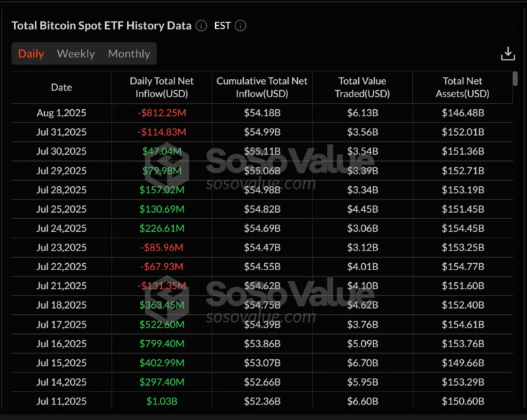Click the Jul 16,2025 date cell
This screenshot has height=420, width=527.
pyautogui.click(x=61, y=344)
